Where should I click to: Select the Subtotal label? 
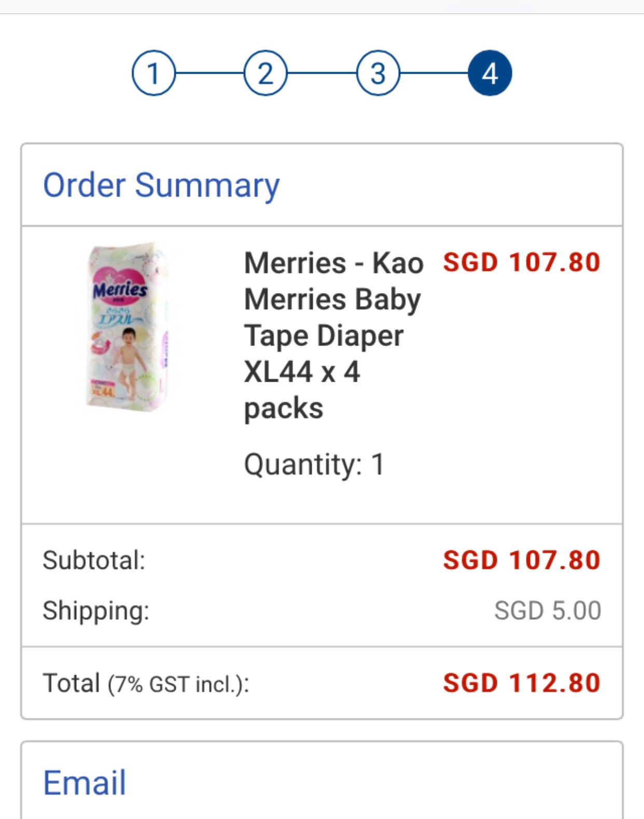tap(94, 560)
